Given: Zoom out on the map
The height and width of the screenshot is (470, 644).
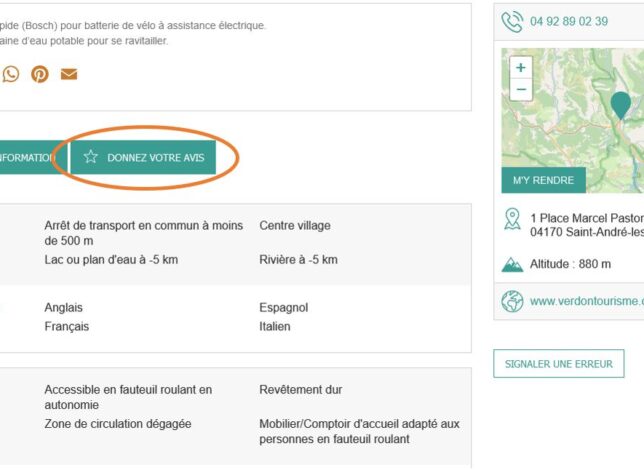Looking at the screenshot, I should [x=521, y=89].
